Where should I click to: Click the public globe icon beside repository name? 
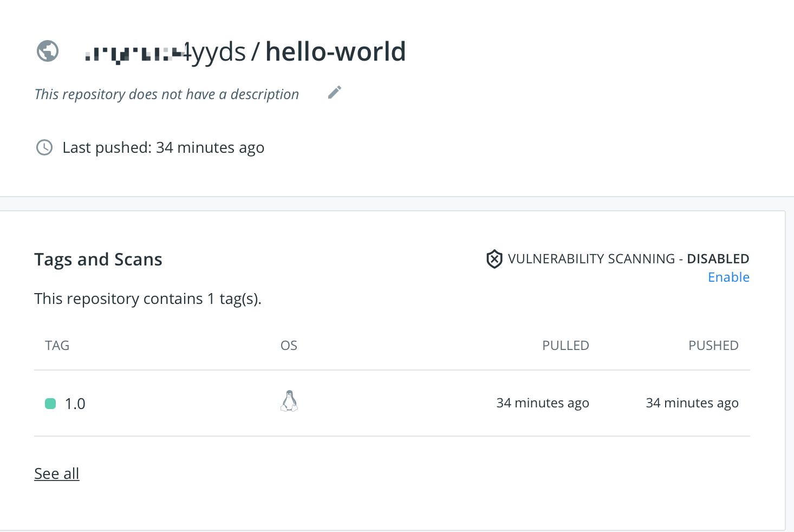[48, 51]
